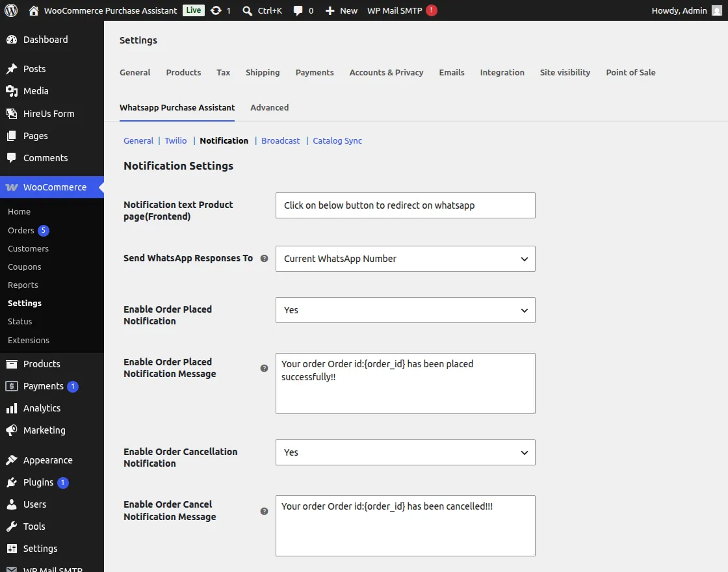Open the Point of Sale tab
Viewport: 728px width, 572px height.
tap(631, 72)
